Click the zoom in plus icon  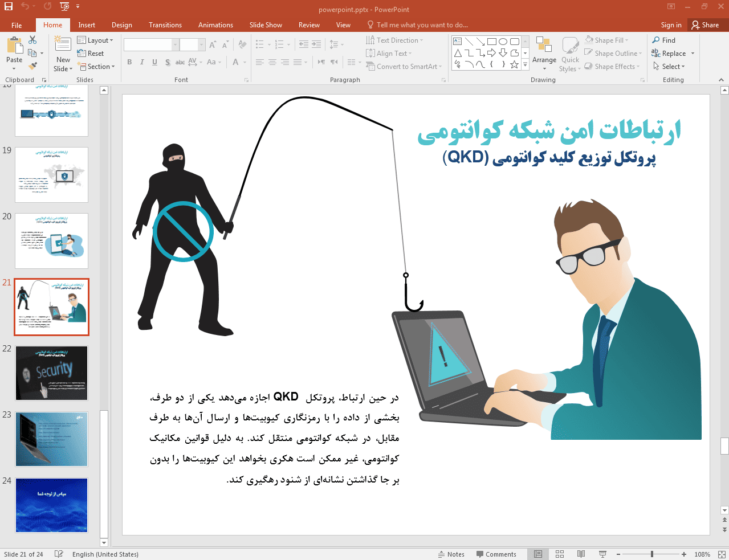[683, 554]
